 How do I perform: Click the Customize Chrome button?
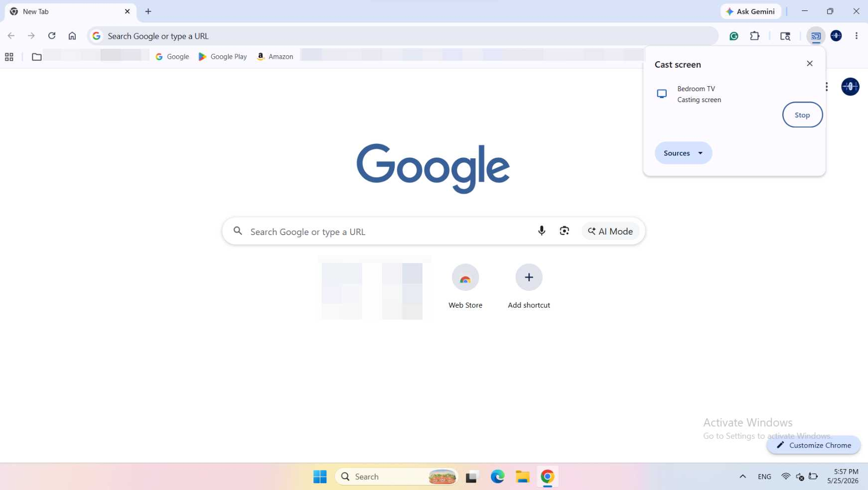(x=814, y=445)
